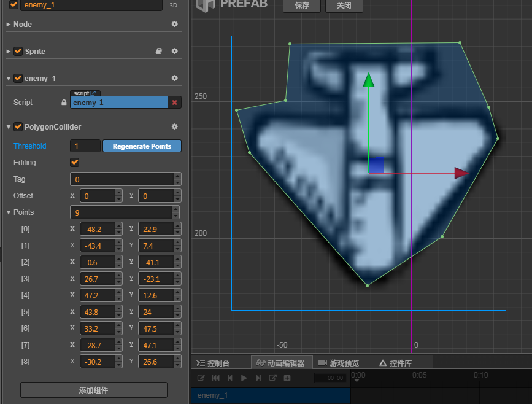The height and width of the screenshot is (404, 532).
Task: Click the Regenerate Points button
Action: pyautogui.click(x=142, y=146)
